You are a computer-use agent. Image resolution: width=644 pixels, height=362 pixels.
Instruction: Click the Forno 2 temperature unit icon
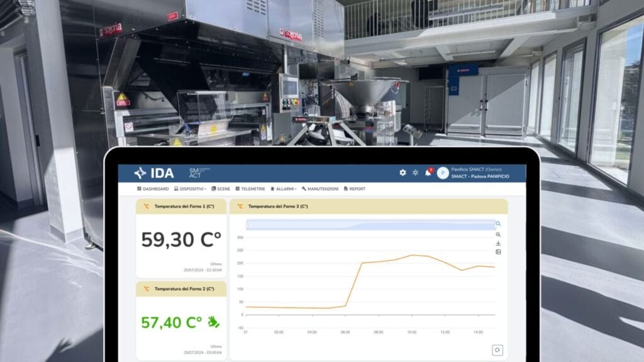[146, 289]
